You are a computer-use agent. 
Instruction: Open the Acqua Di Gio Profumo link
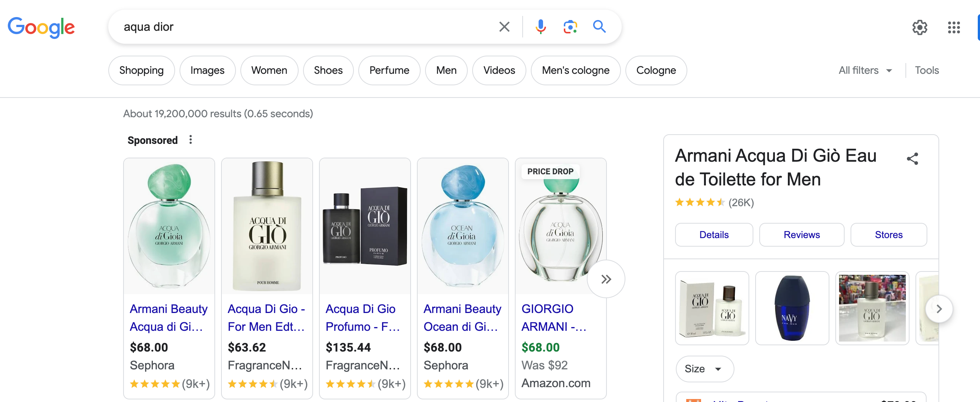tap(362, 317)
